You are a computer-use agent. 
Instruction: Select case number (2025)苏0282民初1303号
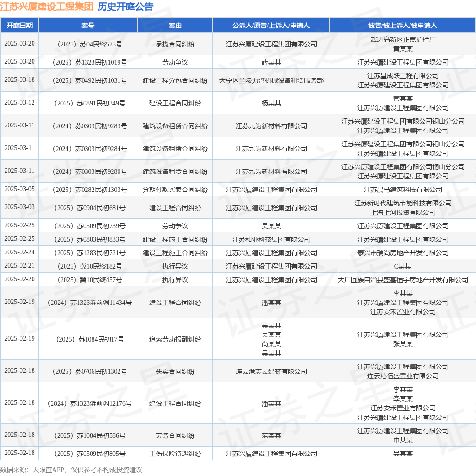click(x=90, y=190)
